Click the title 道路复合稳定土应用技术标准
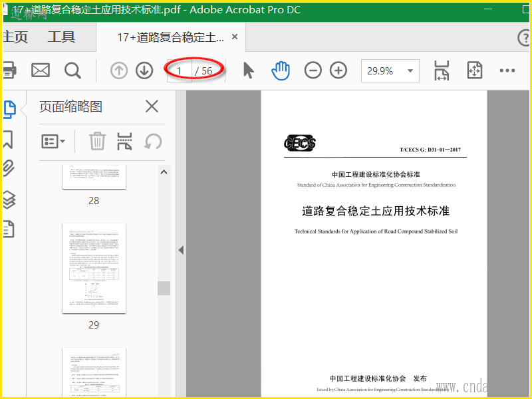532x399 pixels. [x=376, y=211]
